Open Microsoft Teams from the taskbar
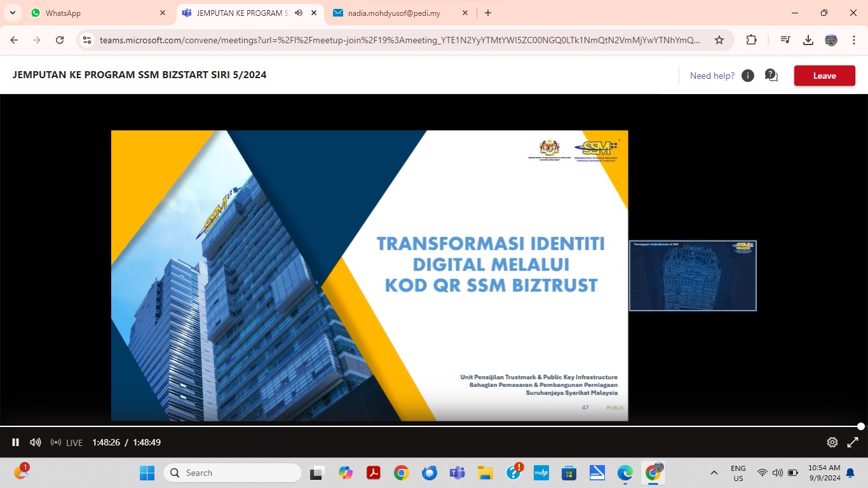This screenshot has height=488, width=868. (x=457, y=473)
